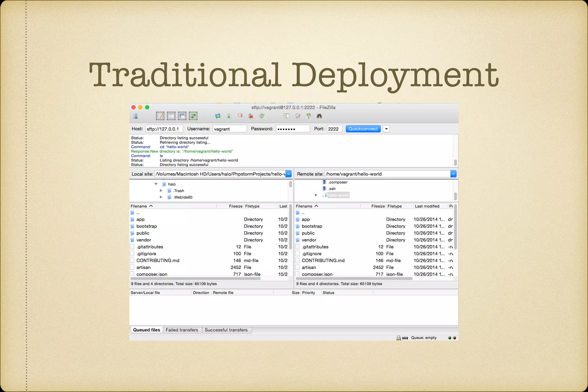The image size is (588, 392).
Task: Refresh the file and folder lists
Action: pos(218,116)
